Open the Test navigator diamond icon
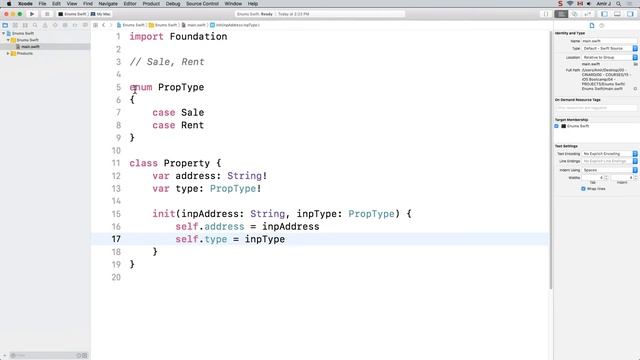Screen dimensions: 640x360 (x=55, y=25)
